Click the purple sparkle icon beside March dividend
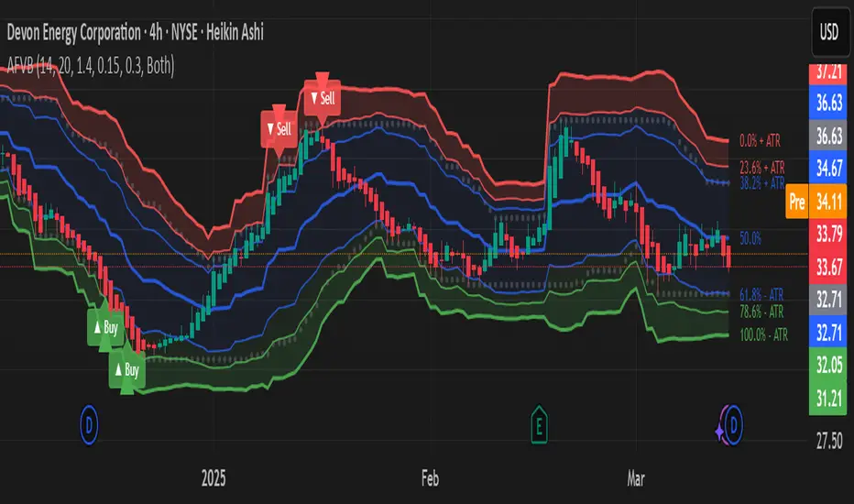The image size is (854, 504). pyautogui.click(x=719, y=431)
